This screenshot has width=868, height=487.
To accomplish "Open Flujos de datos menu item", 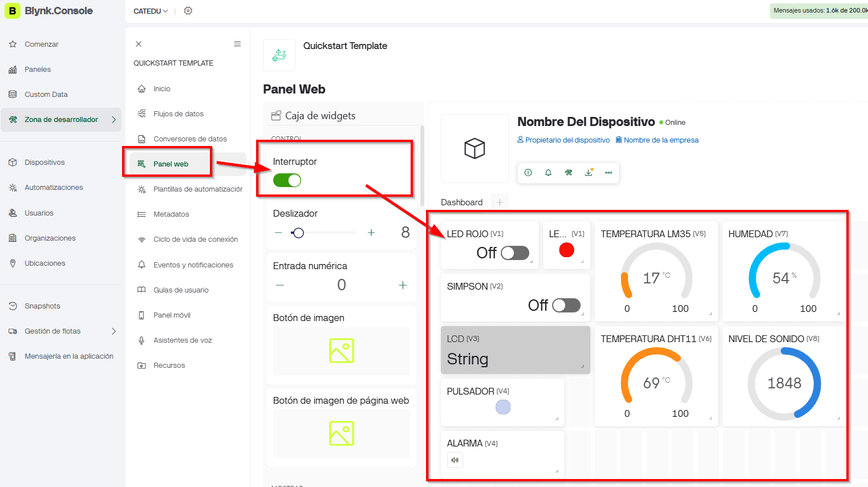I will coord(178,114).
